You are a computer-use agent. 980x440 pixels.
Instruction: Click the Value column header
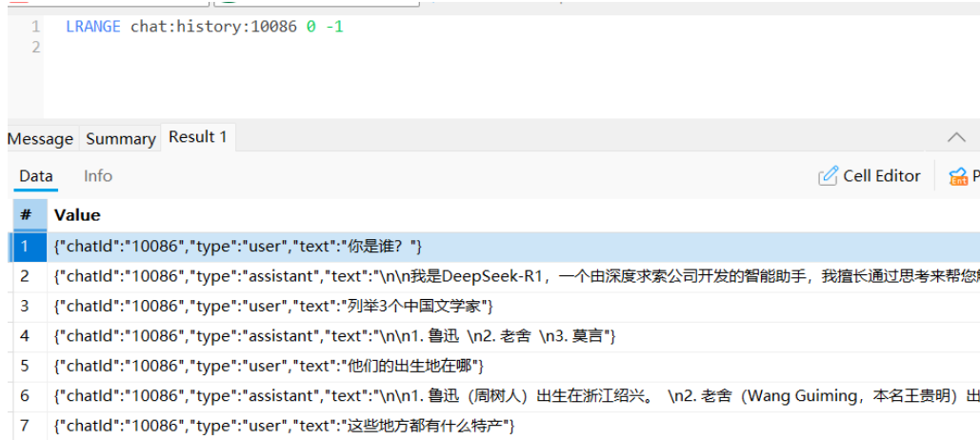513,215
